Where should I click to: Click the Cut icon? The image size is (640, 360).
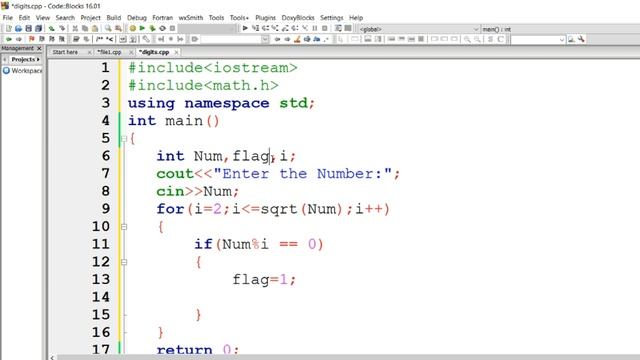click(x=75, y=28)
